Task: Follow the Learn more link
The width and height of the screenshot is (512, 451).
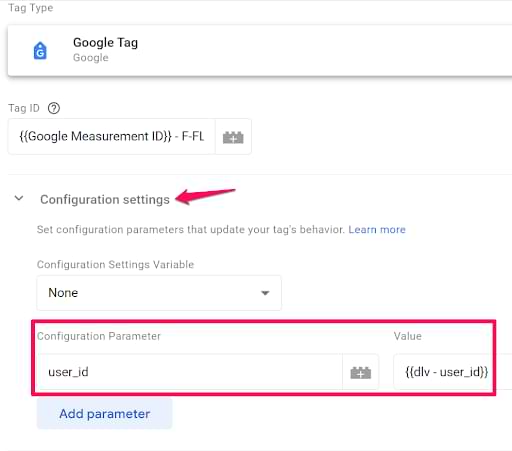Action: click(377, 229)
